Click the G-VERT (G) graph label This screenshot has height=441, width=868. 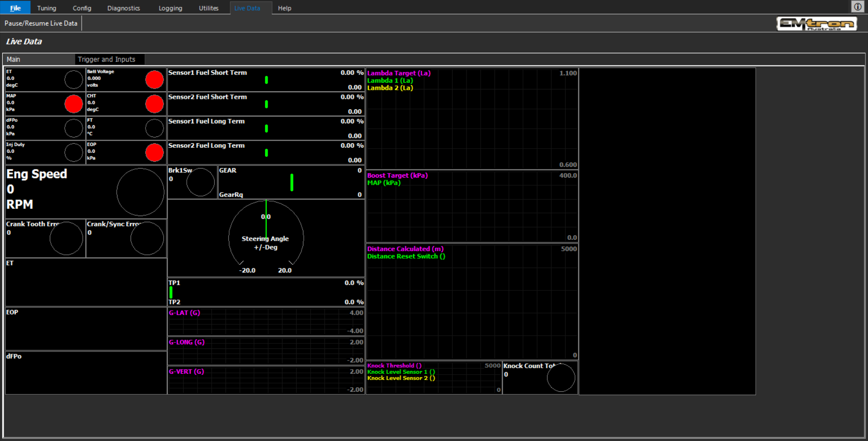(x=186, y=371)
